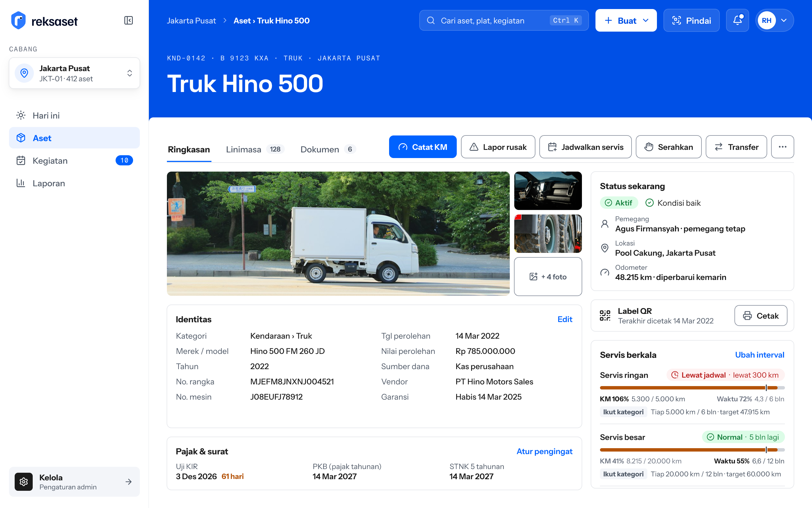Open the more actions ellipsis button
Image resolution: width=812 pixels, height=508 pixels.
[782, 147]
